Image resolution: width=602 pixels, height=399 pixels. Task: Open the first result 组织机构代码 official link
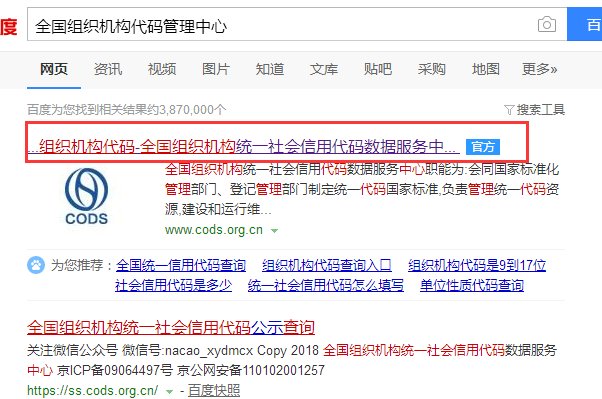(x=244, y=146)
